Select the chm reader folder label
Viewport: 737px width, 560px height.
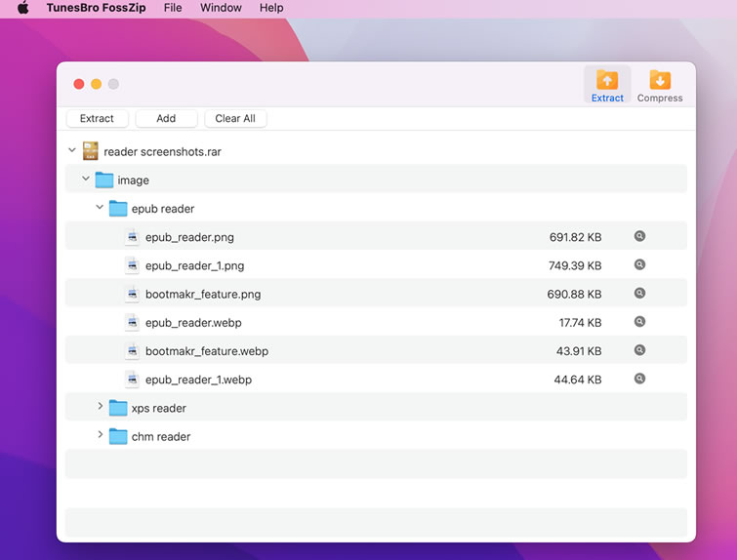[x=161, y=437]
